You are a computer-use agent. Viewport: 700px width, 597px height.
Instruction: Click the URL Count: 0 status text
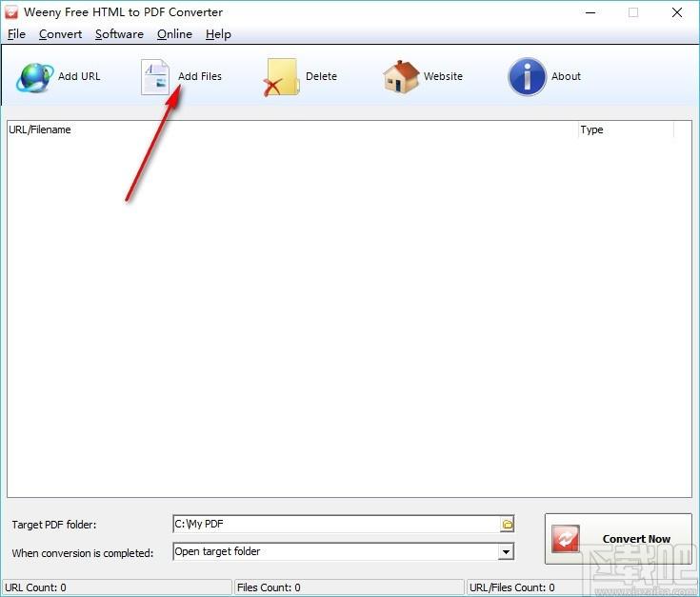pos(35,587)
